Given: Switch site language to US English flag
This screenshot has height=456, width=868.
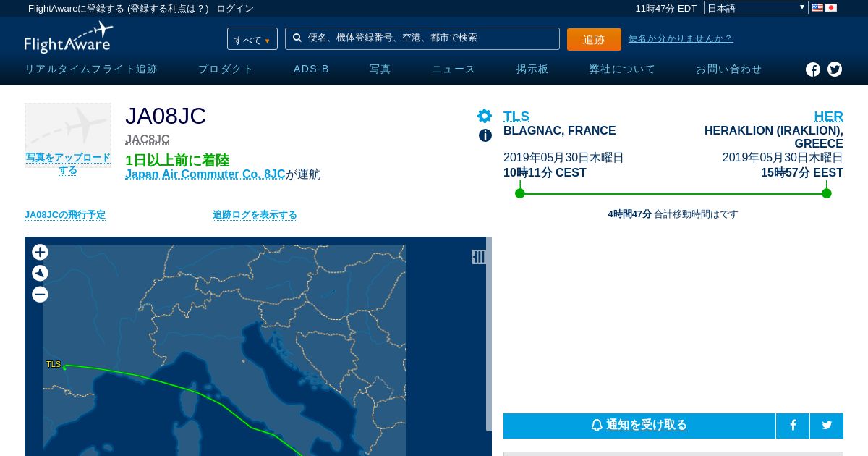Looking at the screenshot, I should (817, 8).
